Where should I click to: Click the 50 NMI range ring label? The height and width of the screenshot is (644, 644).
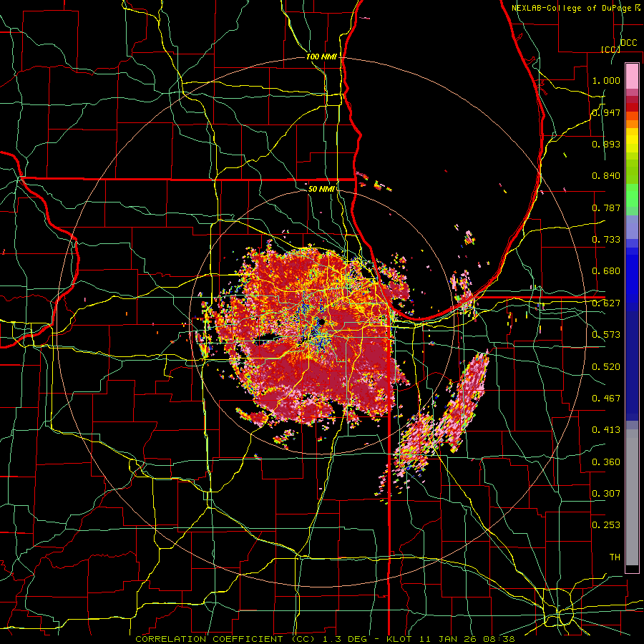click(321, 189)
